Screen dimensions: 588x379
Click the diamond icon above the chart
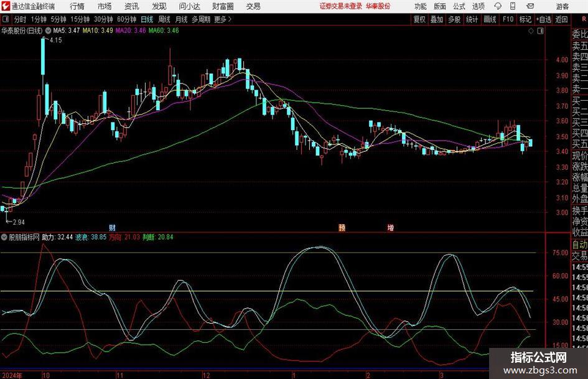(x=531, y=31)
